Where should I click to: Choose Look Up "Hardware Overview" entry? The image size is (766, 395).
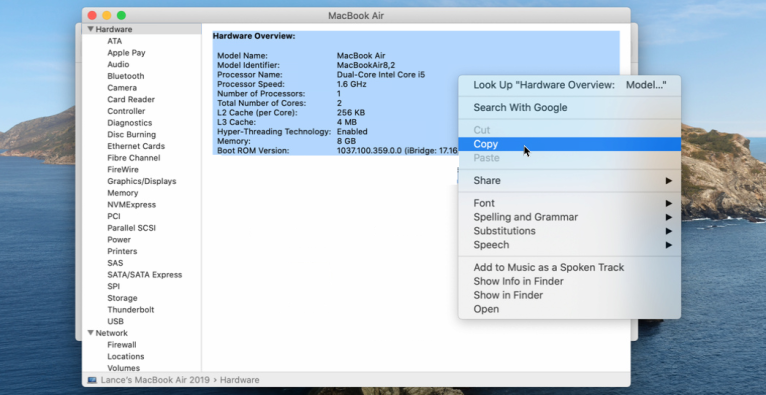tap(569, 85)
